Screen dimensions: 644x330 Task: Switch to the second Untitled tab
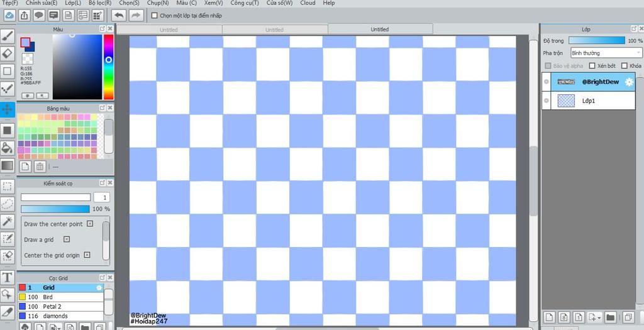[274, 30]
